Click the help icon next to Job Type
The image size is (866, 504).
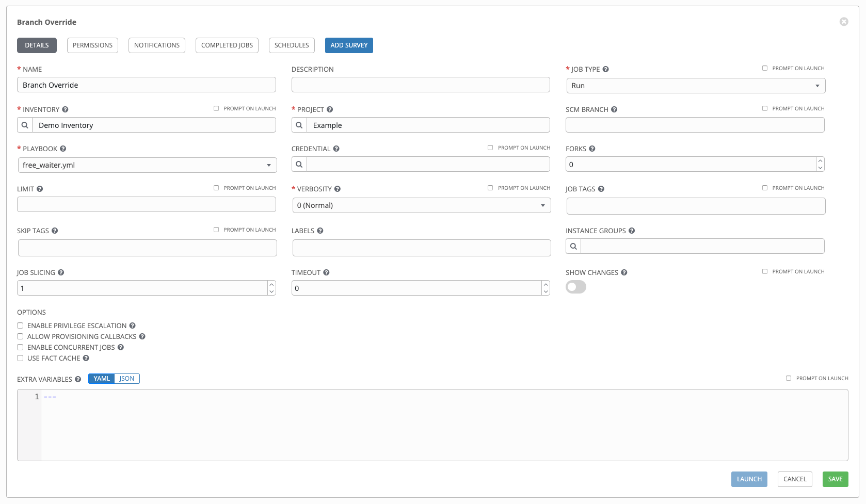(606, 69)
